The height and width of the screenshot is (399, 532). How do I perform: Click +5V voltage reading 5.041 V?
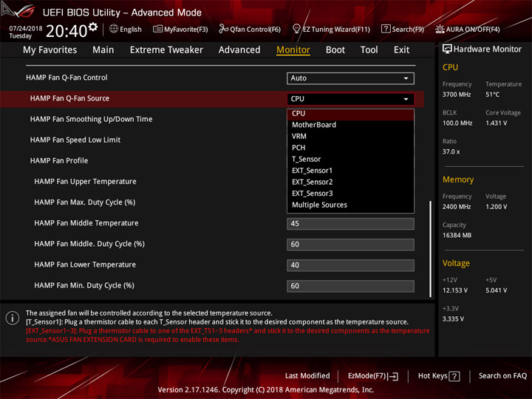[496, 290]
